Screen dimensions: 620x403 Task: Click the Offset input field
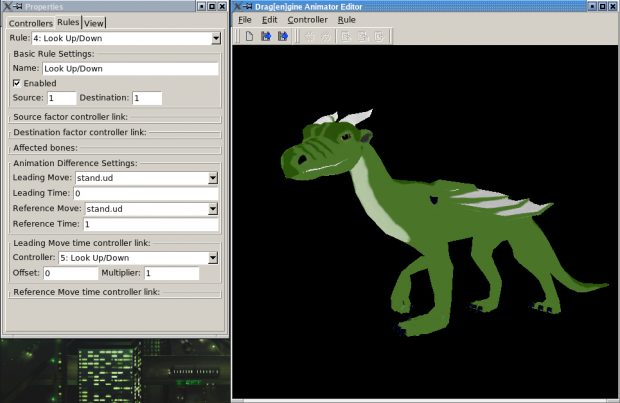(x=70, y=273)
